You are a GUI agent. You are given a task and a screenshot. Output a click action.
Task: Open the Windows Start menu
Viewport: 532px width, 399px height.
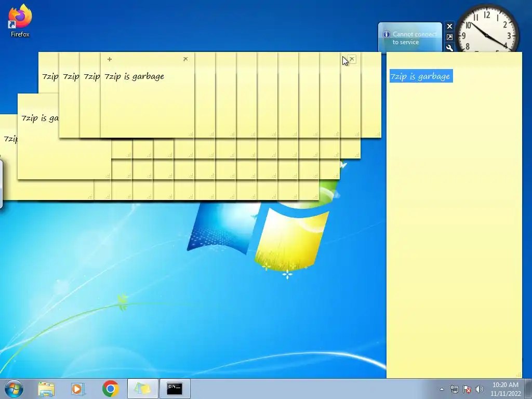click(14, 389)
